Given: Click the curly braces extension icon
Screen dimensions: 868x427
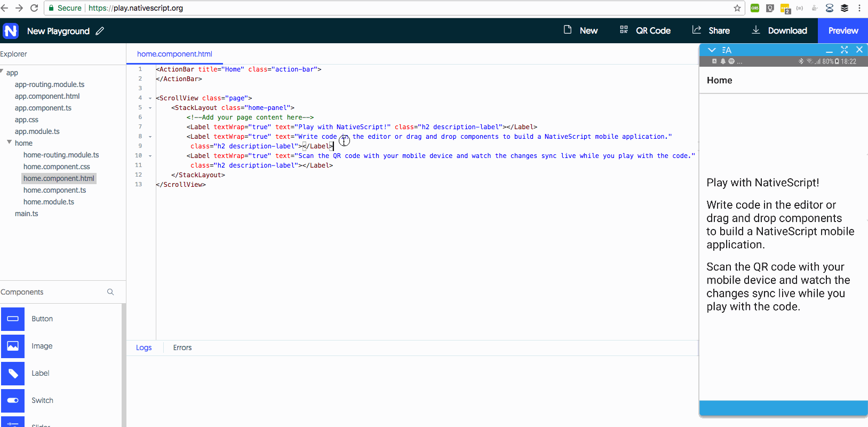Looking at the screenshot, I should (x=799, y=8).
